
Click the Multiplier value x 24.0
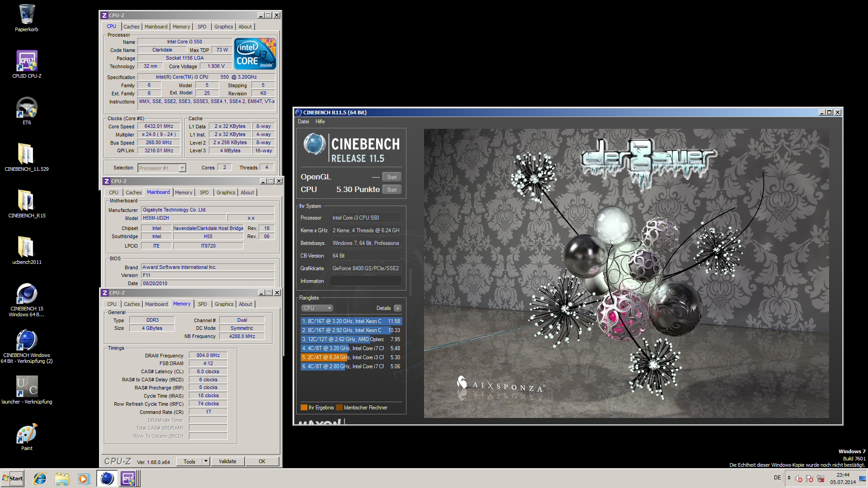coord(159,135)
